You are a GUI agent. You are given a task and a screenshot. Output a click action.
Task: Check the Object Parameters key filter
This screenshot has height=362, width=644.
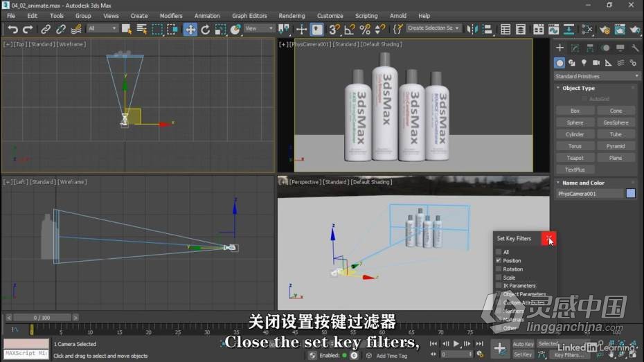[x=499, y=294]
